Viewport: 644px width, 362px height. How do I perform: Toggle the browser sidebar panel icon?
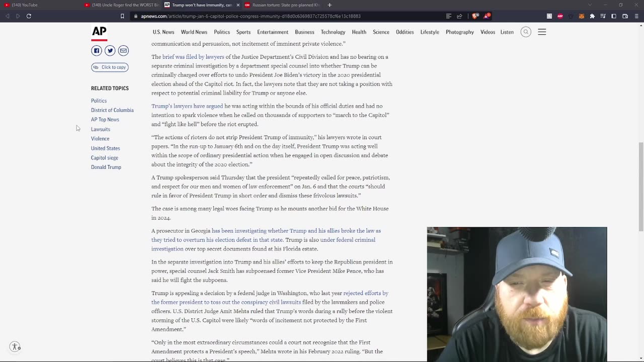point(614,16)
